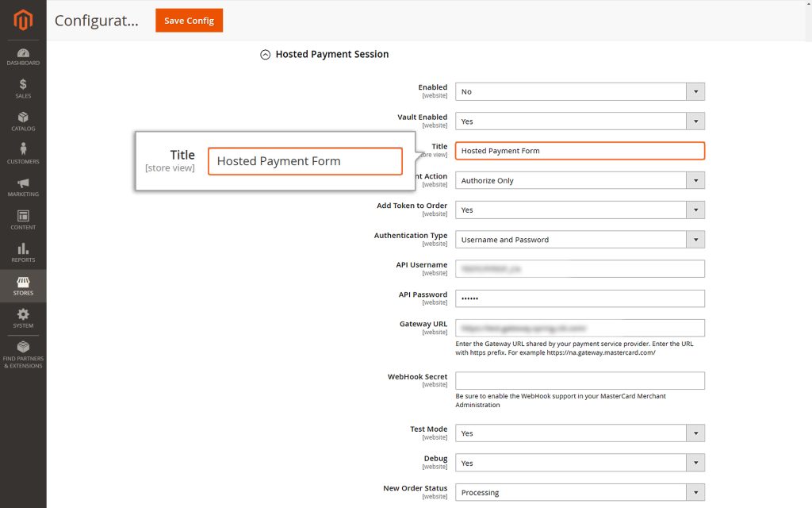
Task: Open the Reports icon
Action: [22, 252]
